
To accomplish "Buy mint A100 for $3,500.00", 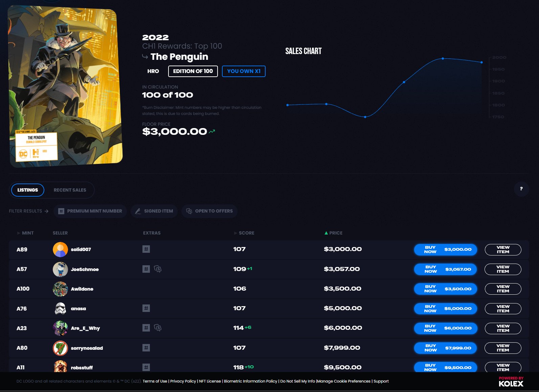I will point(446,289).
